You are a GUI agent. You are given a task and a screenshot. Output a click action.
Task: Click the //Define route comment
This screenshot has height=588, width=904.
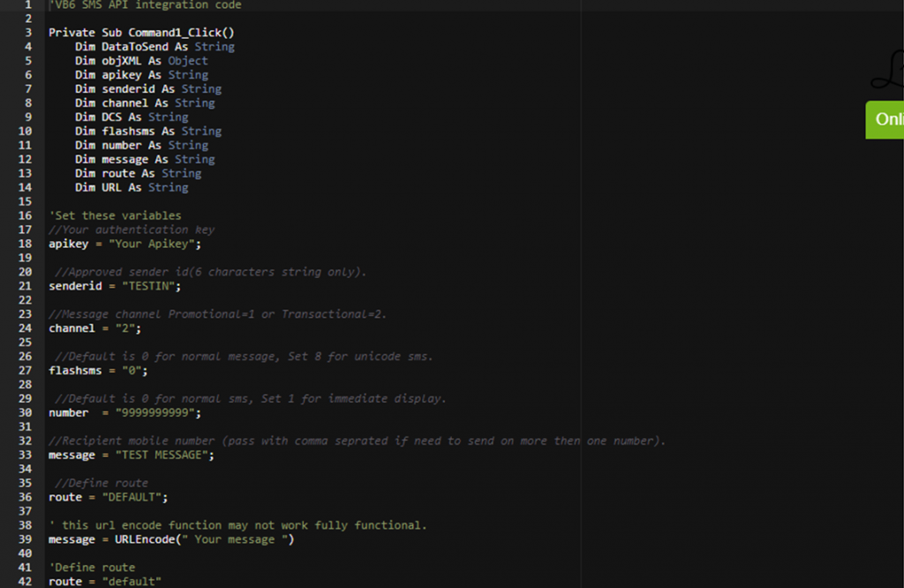pos(101,483)
